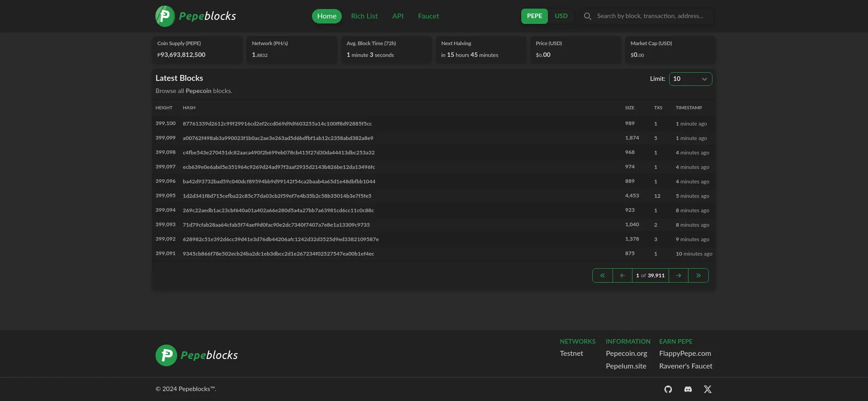Visit the Pepelum.site link
The image size is (868, 401).
[626, 366]
